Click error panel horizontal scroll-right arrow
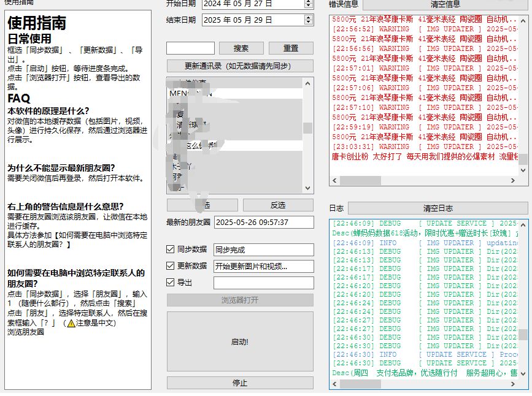The height and width of the screenshot is (396, 532). 513,180
